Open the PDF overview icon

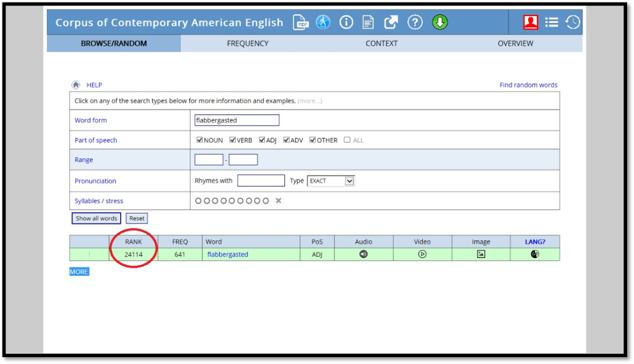(x=301, y=22)
